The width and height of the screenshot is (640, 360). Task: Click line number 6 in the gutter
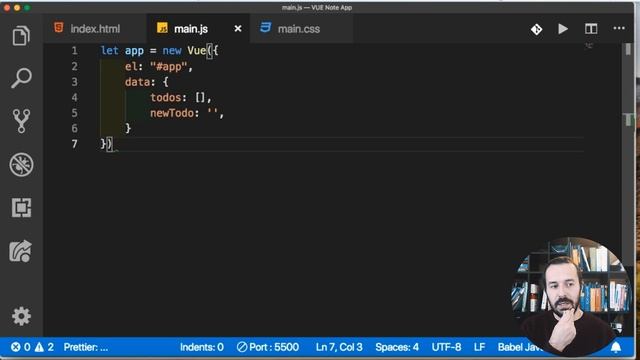tap(74, 129)
